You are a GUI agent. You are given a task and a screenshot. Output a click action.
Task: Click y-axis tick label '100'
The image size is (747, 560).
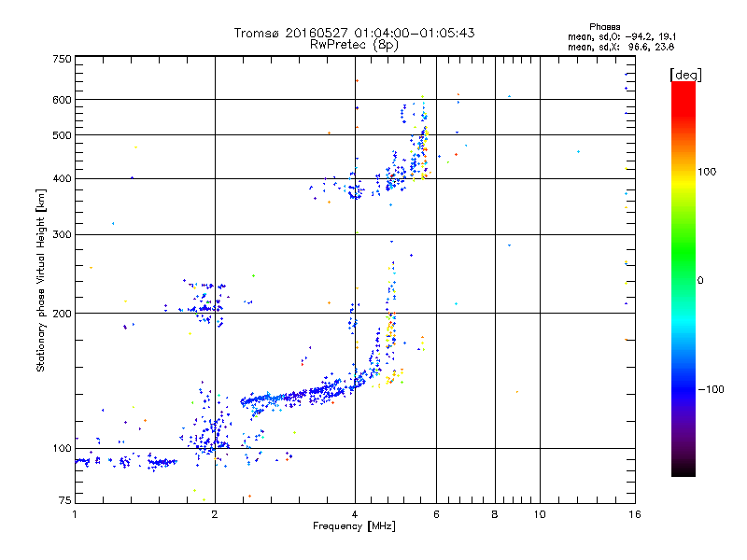coord(62,449)
